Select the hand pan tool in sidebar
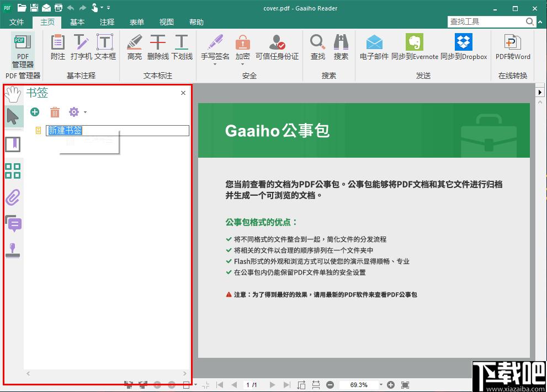The image size is (547, 392). point(13,94)
